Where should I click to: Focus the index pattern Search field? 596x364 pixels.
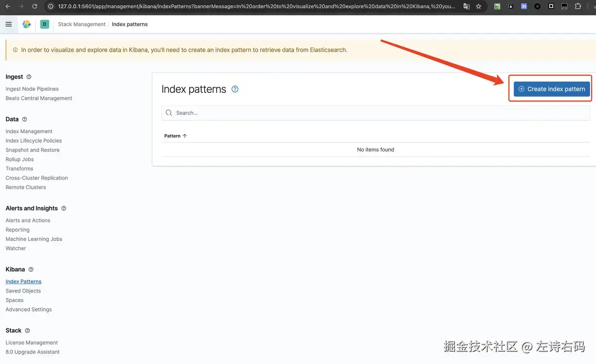[x=375, y=113]
